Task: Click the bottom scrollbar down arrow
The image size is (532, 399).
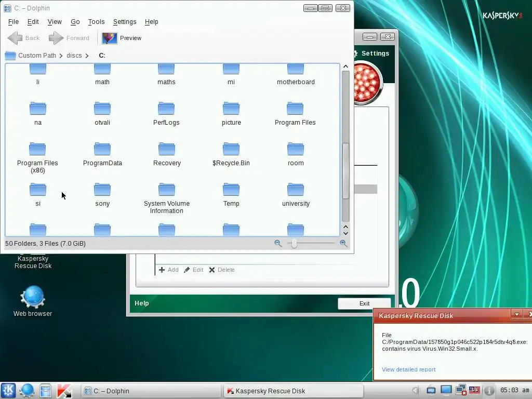Action: pyautogui.click(x=345, y=233)
